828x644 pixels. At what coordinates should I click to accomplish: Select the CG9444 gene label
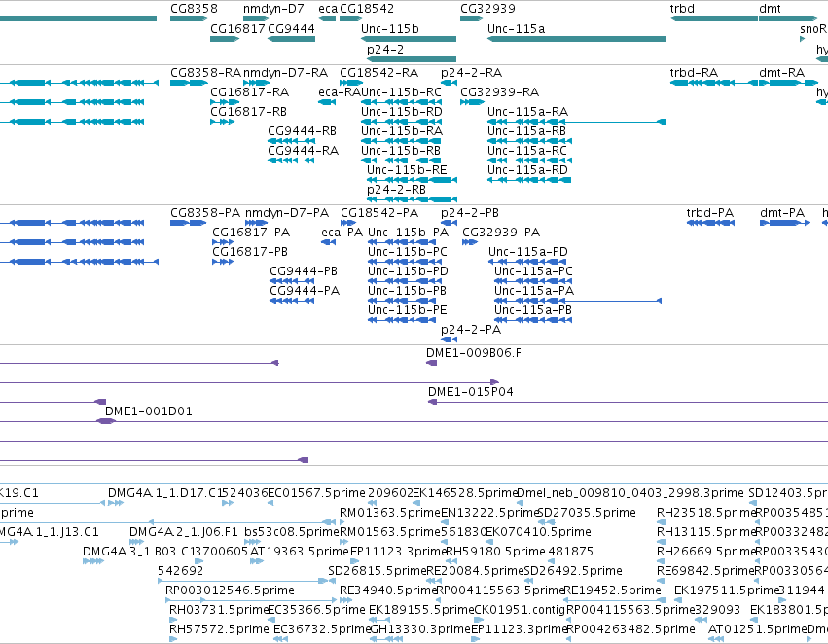tap(292, 29)
